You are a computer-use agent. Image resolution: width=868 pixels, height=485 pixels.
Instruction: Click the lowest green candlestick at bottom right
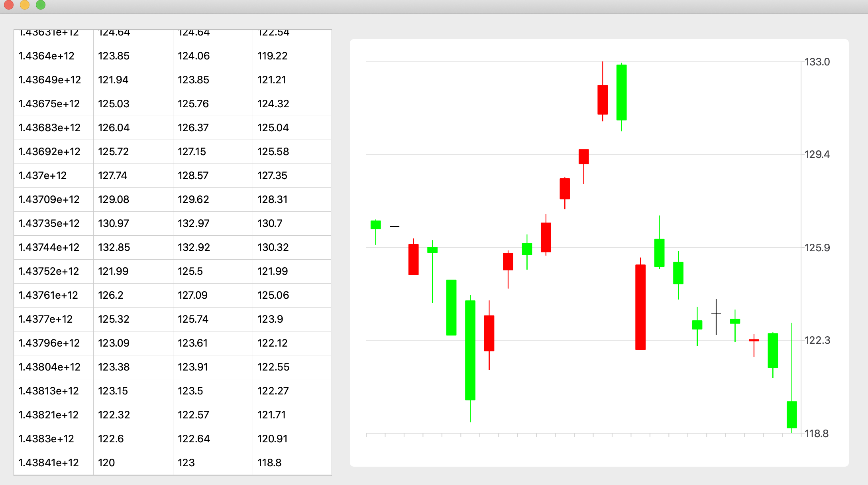point(791,415)
